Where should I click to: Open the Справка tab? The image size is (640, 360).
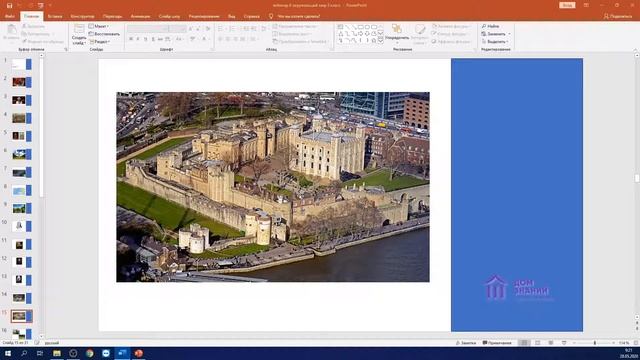(x=251, y=16)
